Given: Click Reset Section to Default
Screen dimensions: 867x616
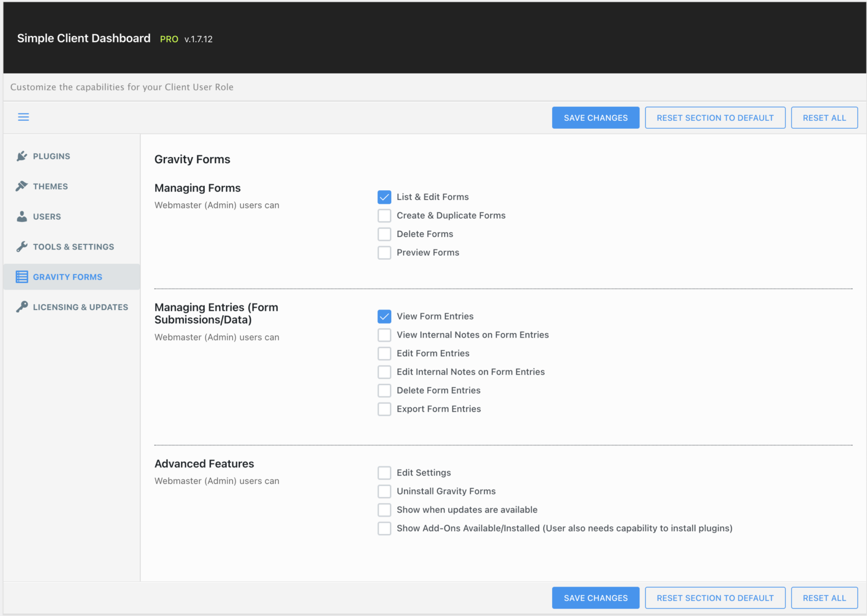Looking at the screenshot, I should pos(715,117).
